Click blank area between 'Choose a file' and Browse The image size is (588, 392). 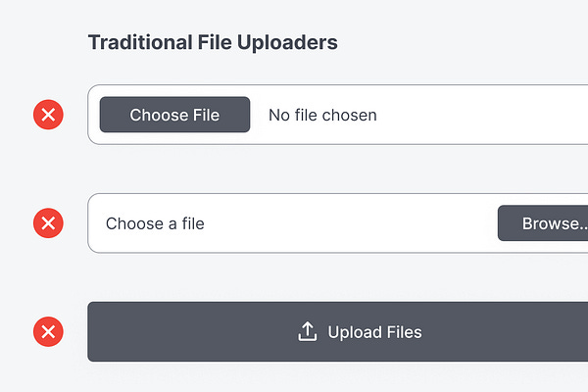click(353, 223)
